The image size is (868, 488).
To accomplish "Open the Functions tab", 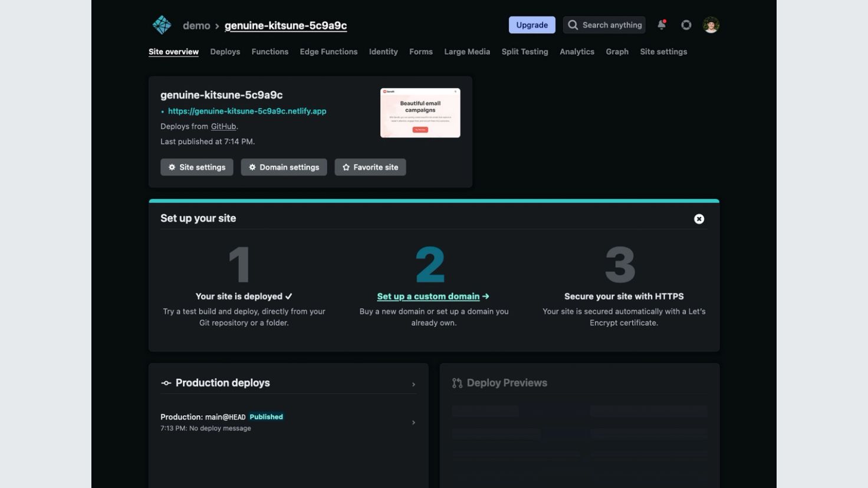I will [270, 52].
